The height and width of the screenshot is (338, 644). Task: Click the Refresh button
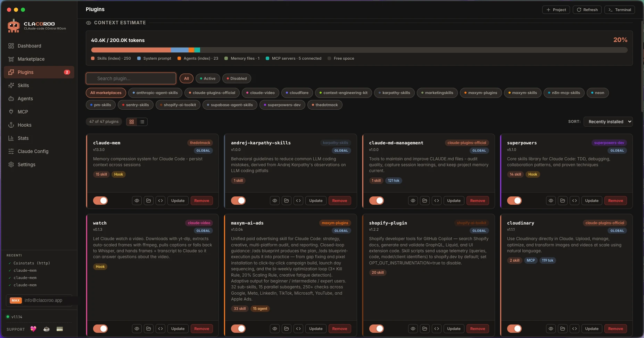click(587, 10)
